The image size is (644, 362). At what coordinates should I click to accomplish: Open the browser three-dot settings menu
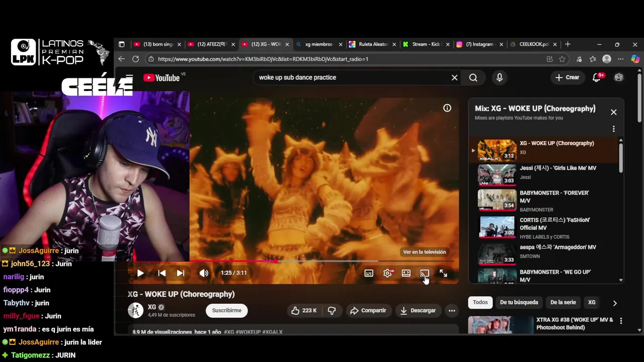(621, 59)
